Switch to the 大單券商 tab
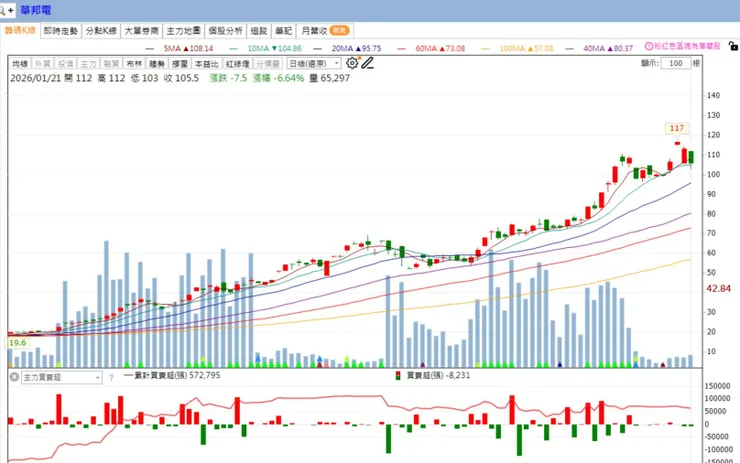This screenshot has width=740, height=463. 142,31
